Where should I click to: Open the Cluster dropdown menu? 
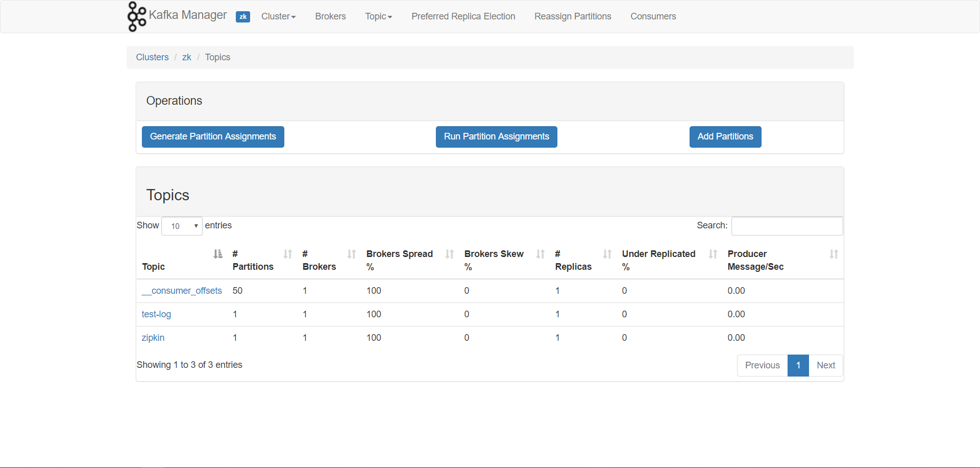279,16
